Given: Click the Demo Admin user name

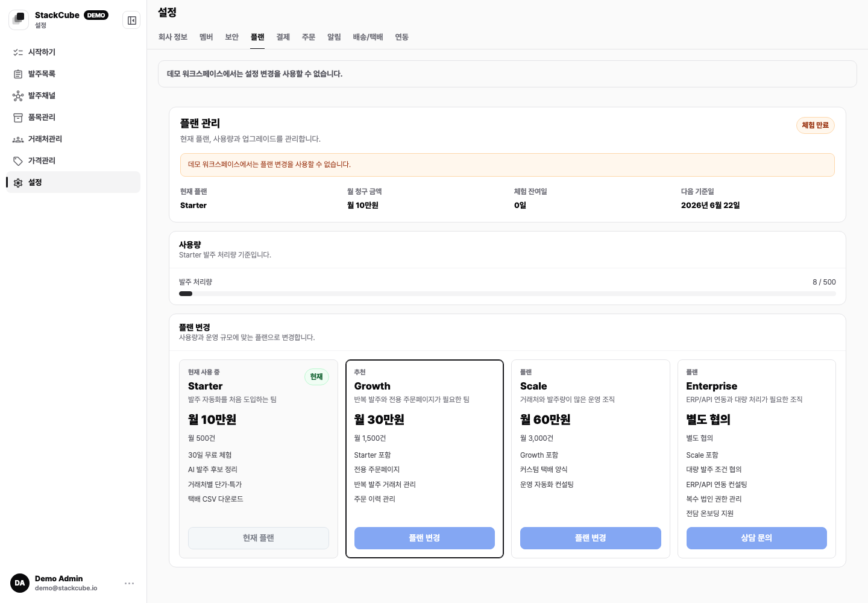Looking at the screenshot, I should (x=59, y=579).
